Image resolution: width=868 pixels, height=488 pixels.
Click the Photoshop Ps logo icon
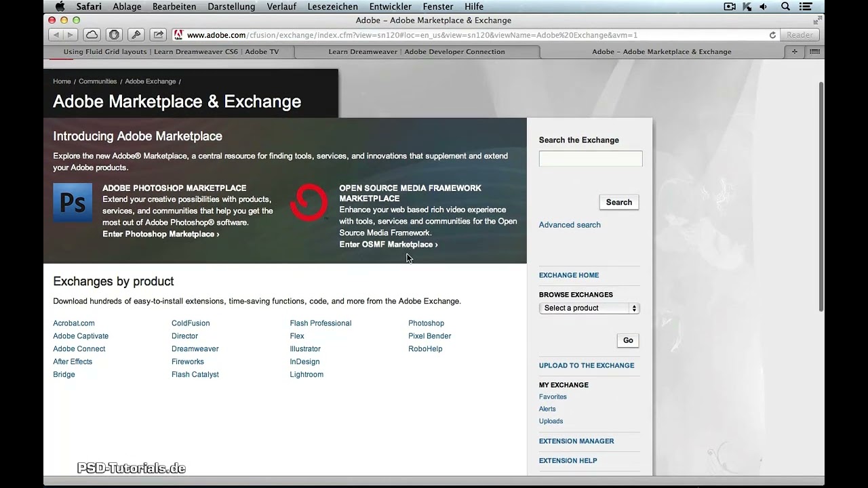[73, 203]
